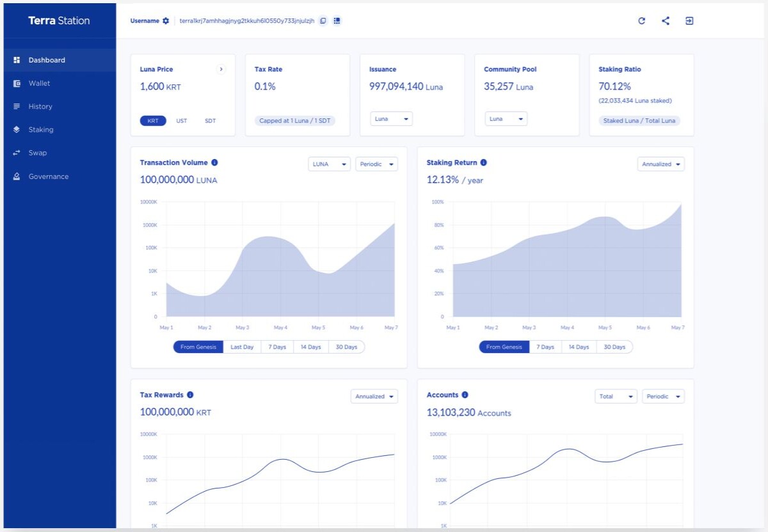The width and height of the screenshot is (768, 532).
Task: Click '(22,033,434 Luna staked)' text
Action: coord(635,101)
